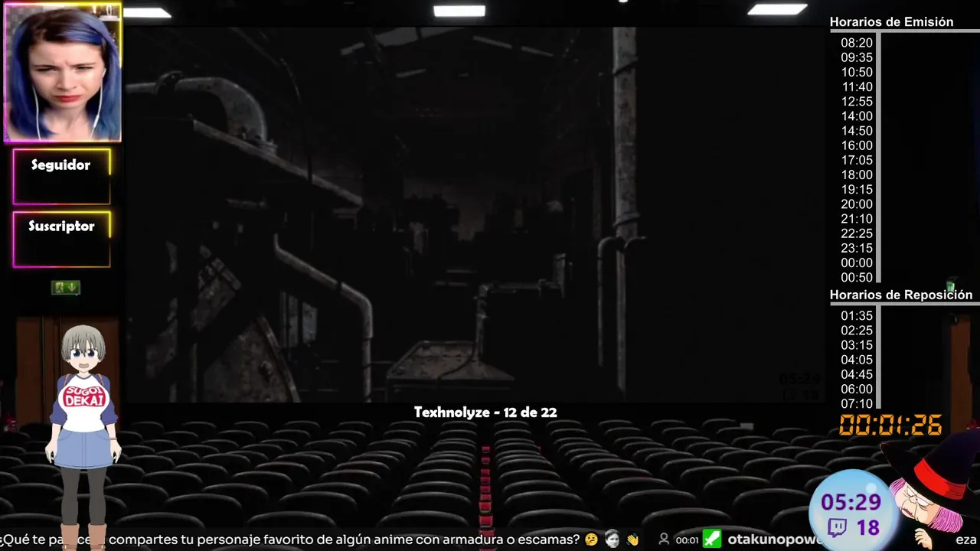
Task: Select the 07:10 rerun time
Action: pos(857,403)
